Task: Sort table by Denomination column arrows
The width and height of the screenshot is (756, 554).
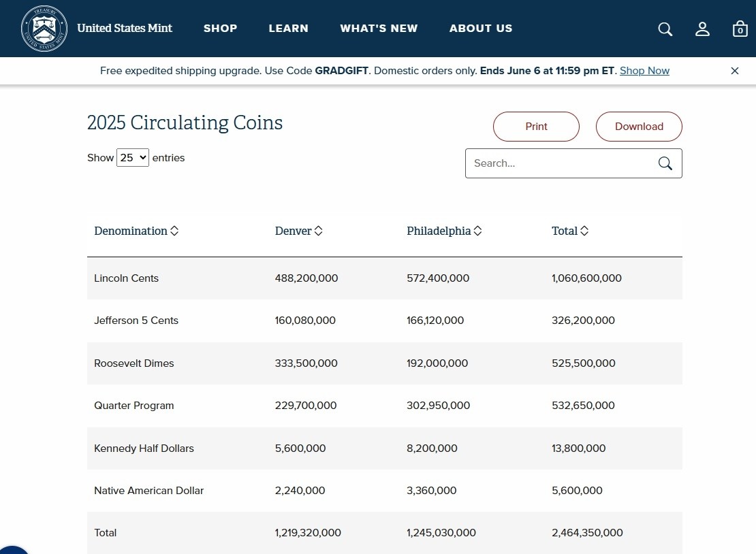Action: click(x=174, y=231)
